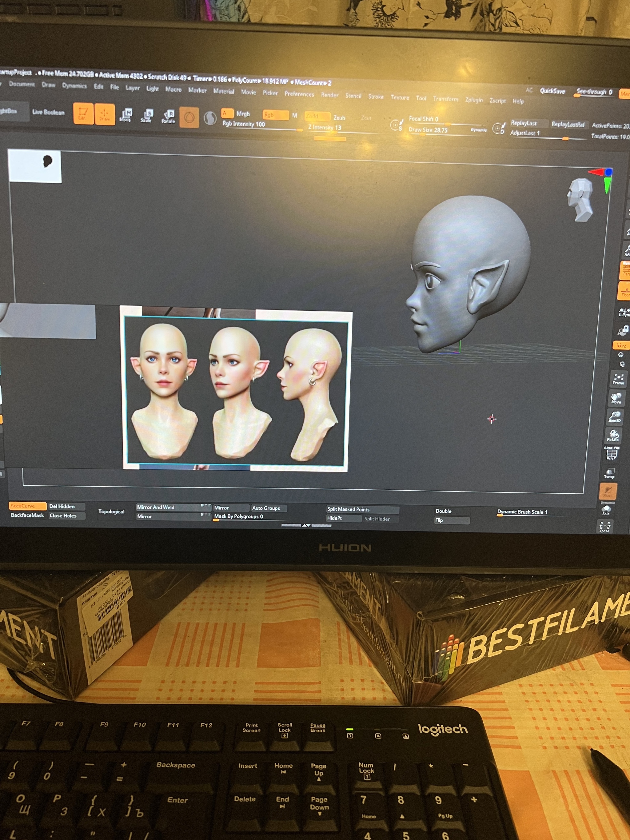Select the Draw mode icon

point(104,114)
